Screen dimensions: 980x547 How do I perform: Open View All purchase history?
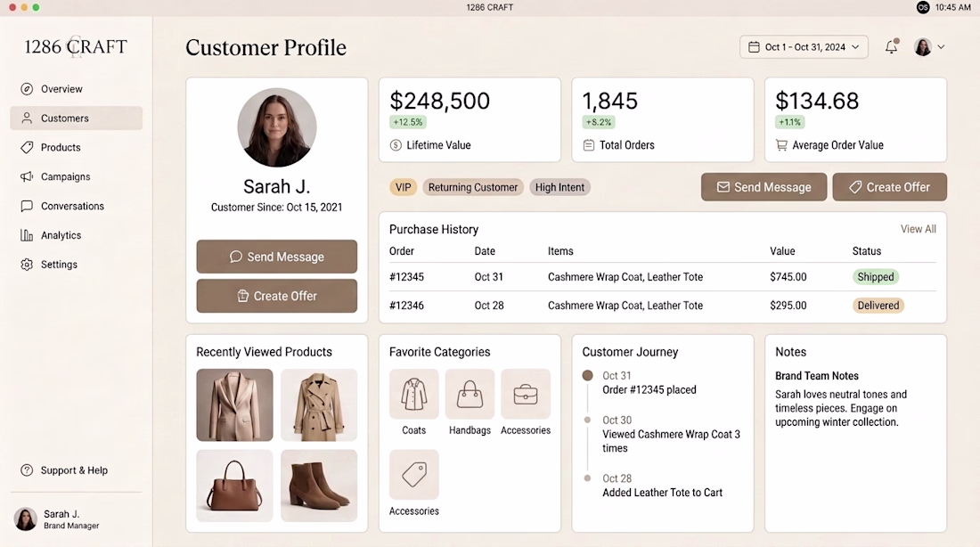919,229
